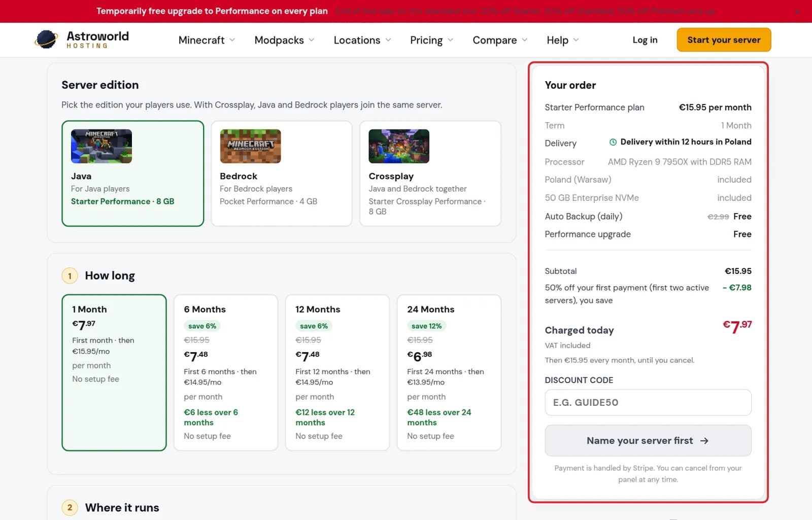Click '€12 less over 12 months' text
The image size is (812, 520).
tap(325, 418)
